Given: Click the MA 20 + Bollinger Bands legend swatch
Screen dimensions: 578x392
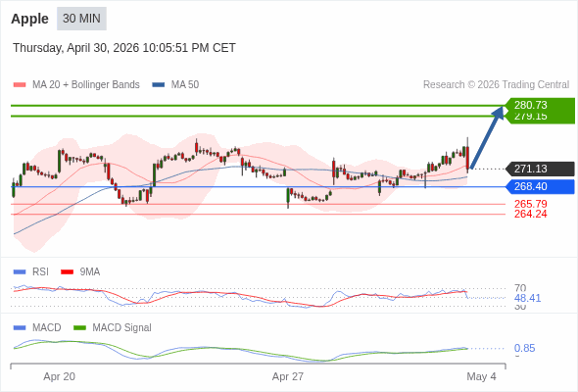Looking at the screenshot, I should 20,85.
